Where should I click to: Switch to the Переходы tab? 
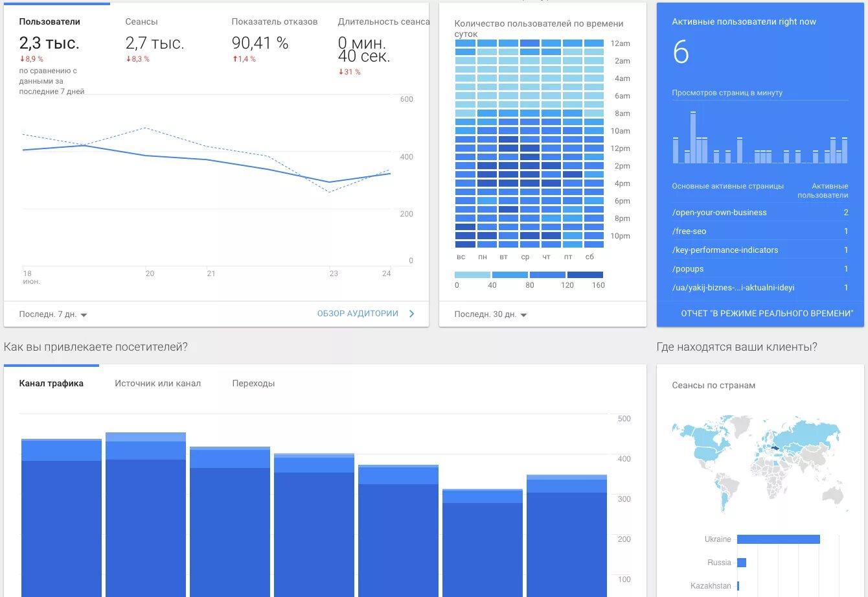253,383
